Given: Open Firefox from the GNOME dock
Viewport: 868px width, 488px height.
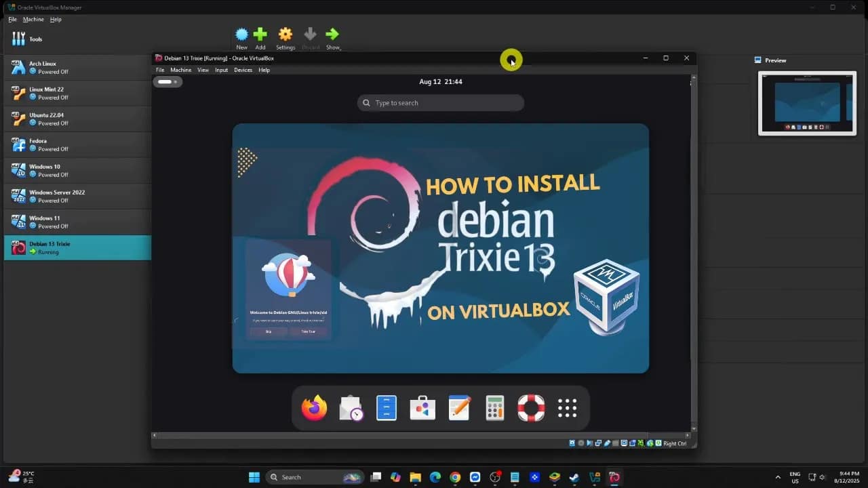Looking at the screenshot, I should [313, 407].
